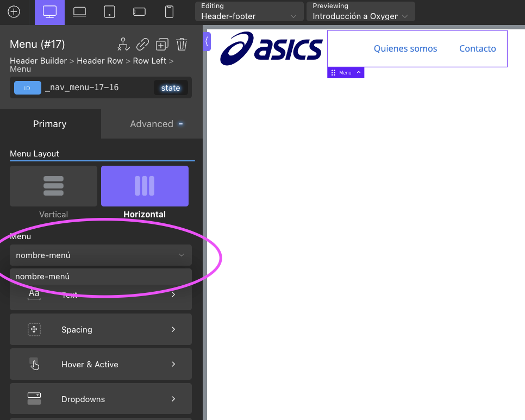Viewport: 525px width, 420px height.
Task: Expand the Hover & Active settings section
Action: 101,364
